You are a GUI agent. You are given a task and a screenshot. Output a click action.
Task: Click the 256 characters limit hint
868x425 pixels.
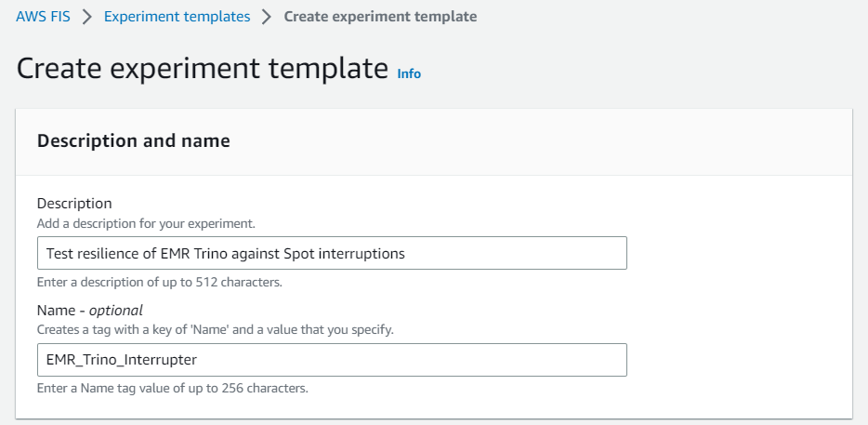point(172,388)
